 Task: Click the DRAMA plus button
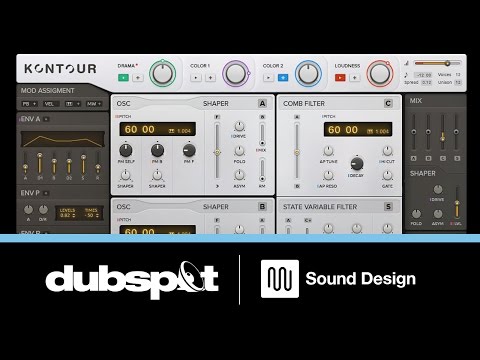click(138, 78)
